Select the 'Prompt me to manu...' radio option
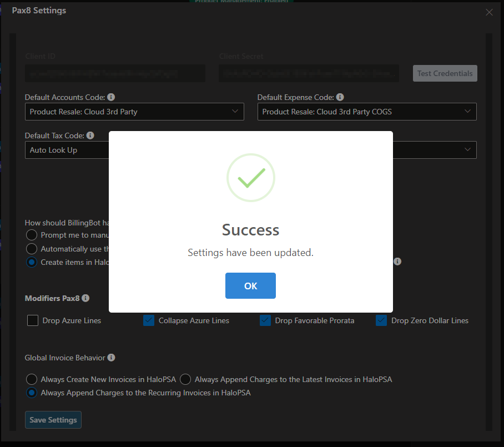The height and width of the screenshot is (447, 504). (32, 235)
